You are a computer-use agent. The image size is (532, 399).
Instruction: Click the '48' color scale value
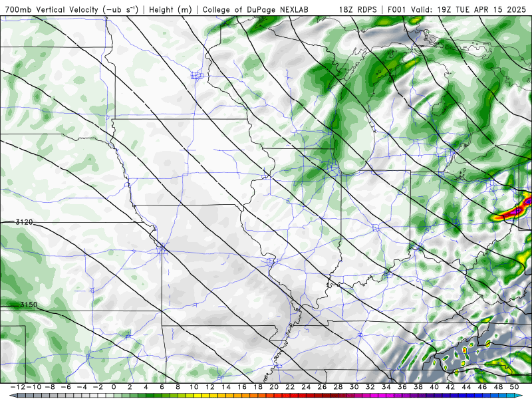pyautogui.click(x=498, y=387)
